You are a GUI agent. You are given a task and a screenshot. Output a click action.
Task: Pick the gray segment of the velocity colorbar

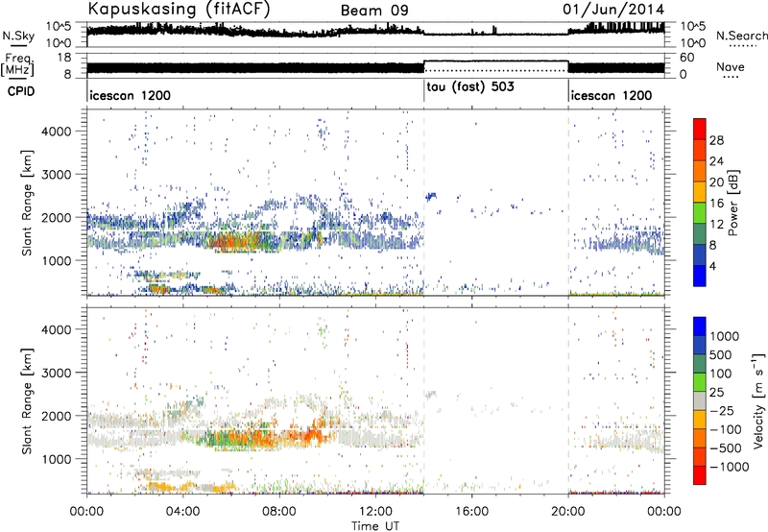tap(700, 400)
